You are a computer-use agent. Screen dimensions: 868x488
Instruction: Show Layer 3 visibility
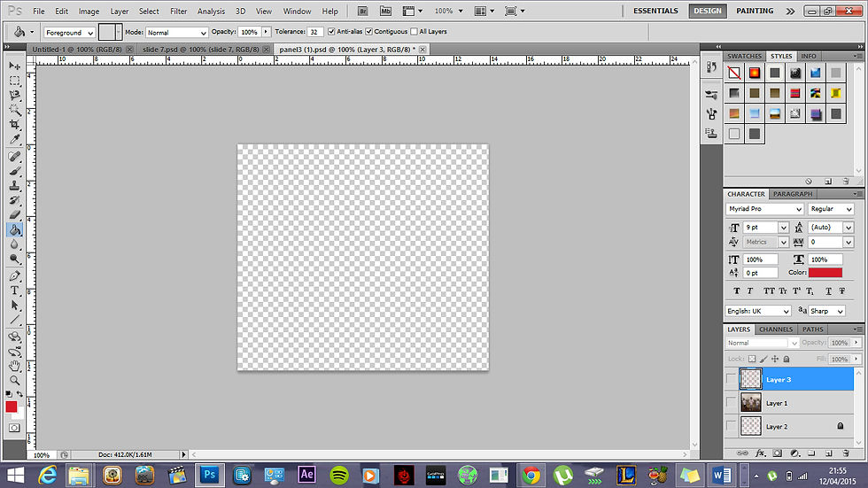pos(731,379)
